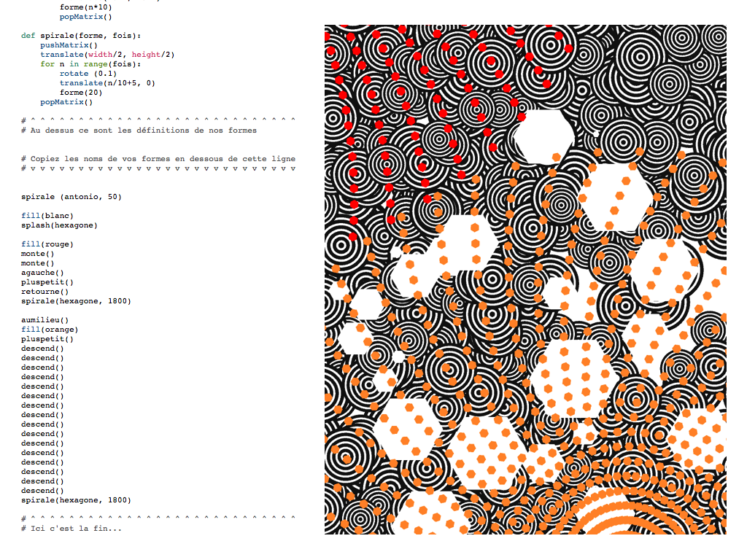747x560 pixels.
Task: Click the 'fill(orange)' line
Action: point(50,330)
